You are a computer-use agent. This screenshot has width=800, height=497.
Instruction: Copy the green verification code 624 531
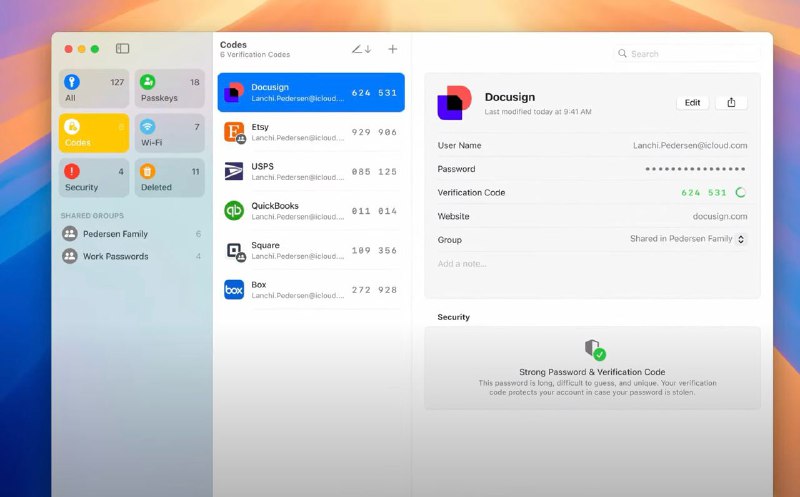click(x=703, y=192)
